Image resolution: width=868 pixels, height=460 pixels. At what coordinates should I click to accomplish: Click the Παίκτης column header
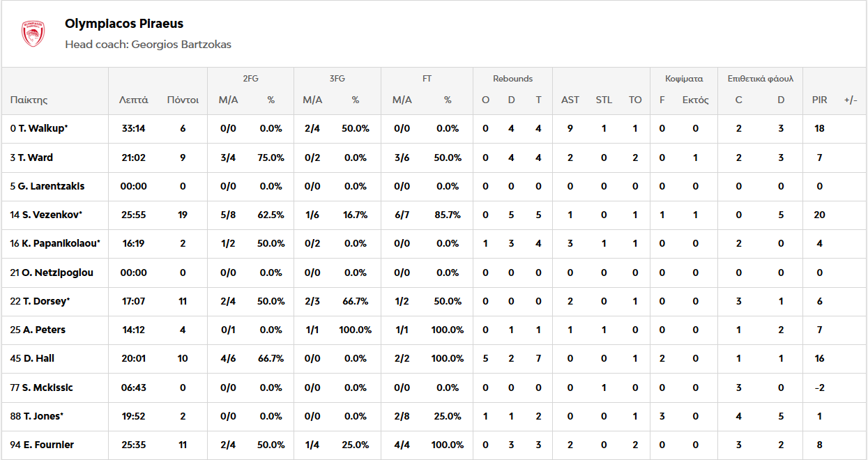point(29,100)
